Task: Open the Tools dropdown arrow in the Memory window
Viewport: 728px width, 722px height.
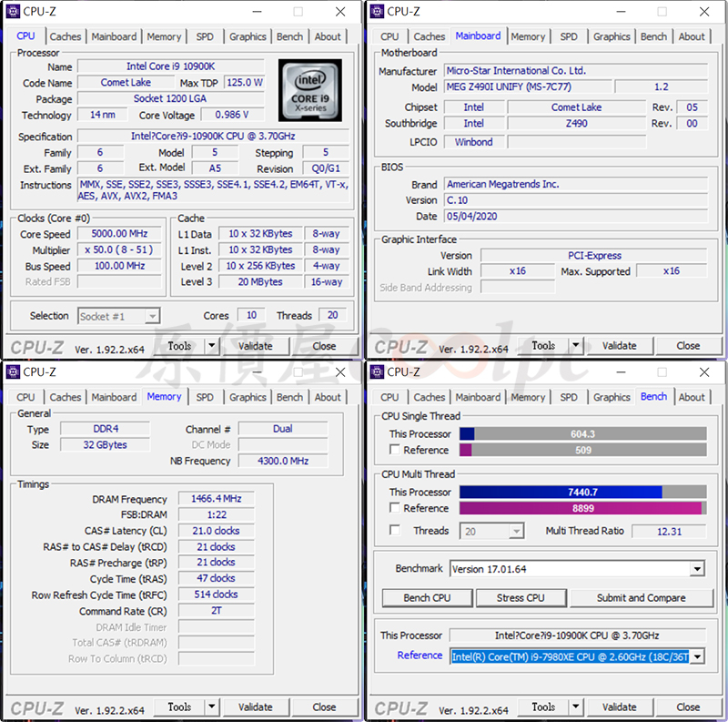Action: tap(211, 707)
